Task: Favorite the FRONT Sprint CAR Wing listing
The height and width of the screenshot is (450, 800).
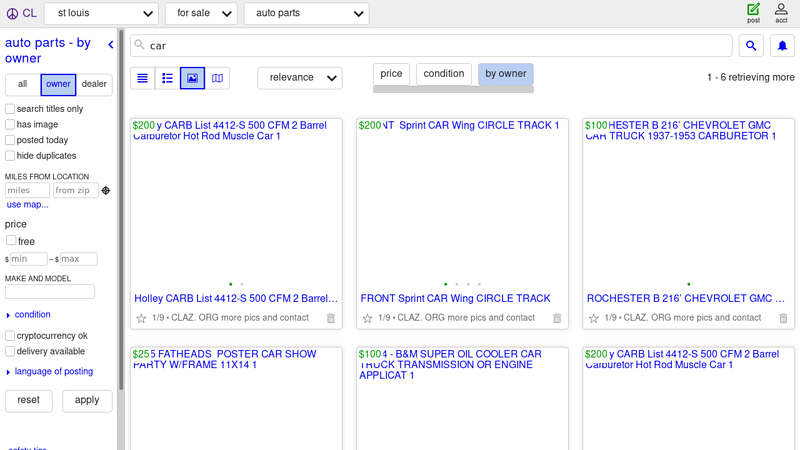Action: coord(367,318)
